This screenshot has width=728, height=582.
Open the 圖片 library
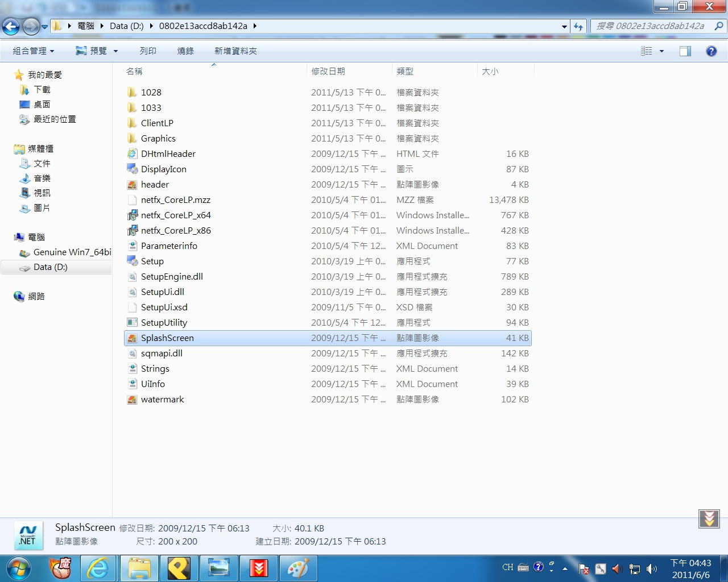point(42,208)
